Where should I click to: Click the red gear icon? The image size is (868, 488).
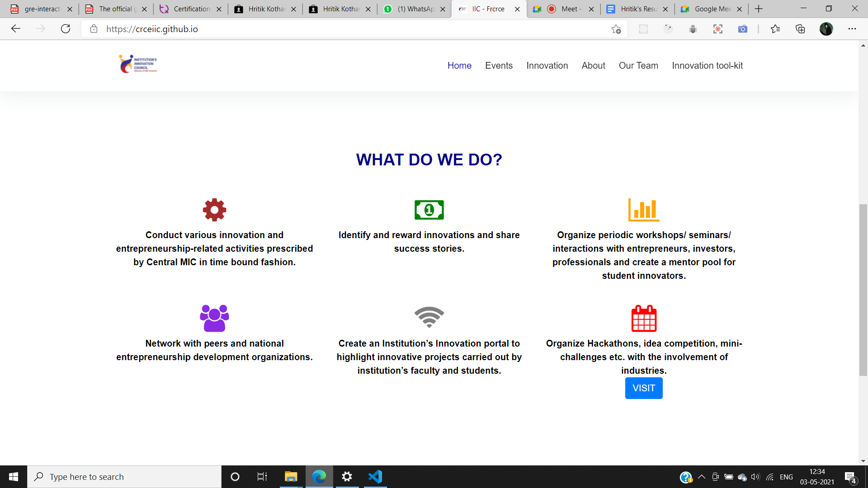pyautogui.click(x=214, y=210)
